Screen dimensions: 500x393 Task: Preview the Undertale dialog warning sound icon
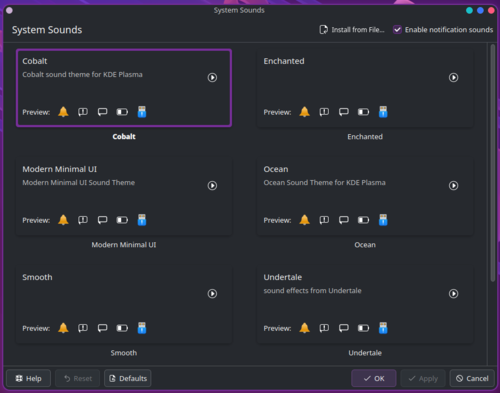point(324,328)
